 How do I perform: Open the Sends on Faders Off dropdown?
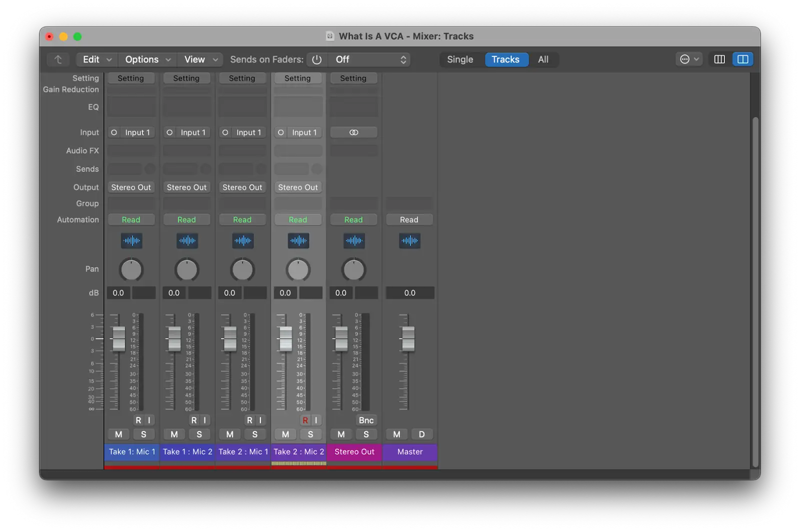[x=370, y=59]
